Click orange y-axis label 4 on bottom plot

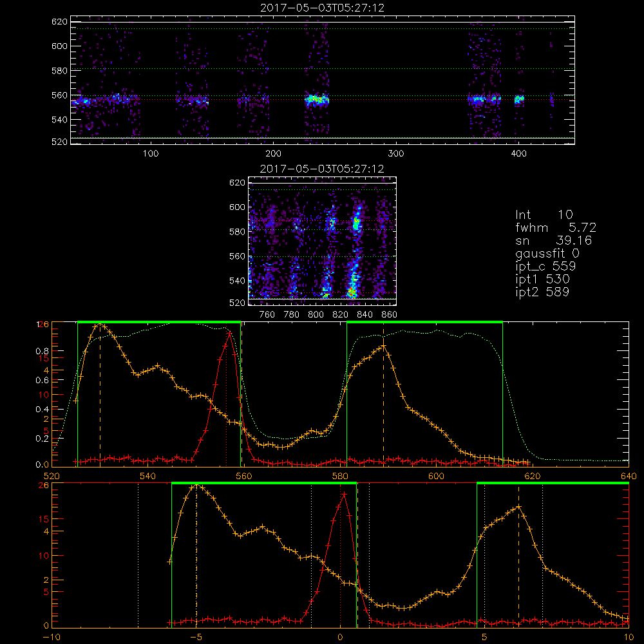coord(46,531)
